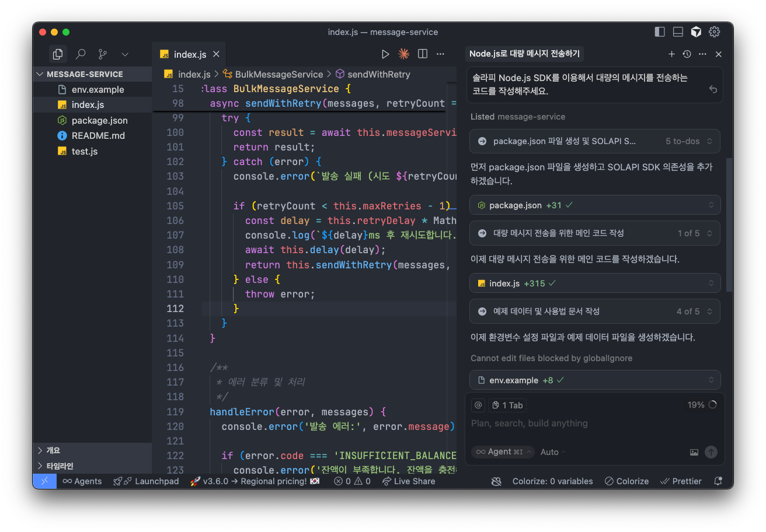Open the Auto model dropdown
Screen dimensions: 766x532
click(x=552, y=452)
